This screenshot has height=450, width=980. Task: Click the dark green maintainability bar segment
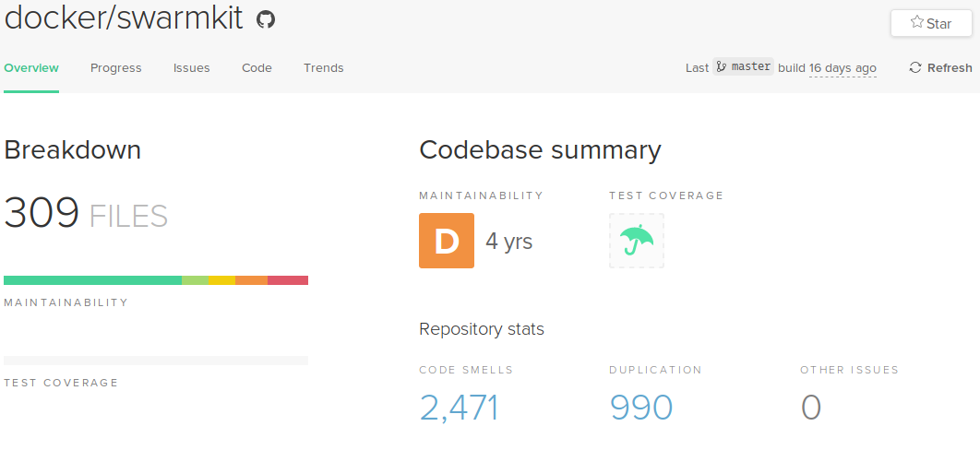(x=92, y=280)
